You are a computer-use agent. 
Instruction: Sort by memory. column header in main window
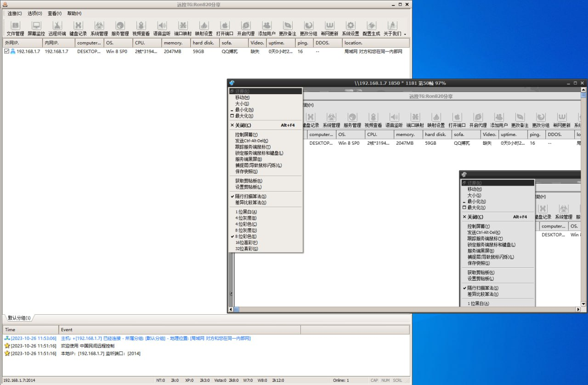[x=176, y=43]
